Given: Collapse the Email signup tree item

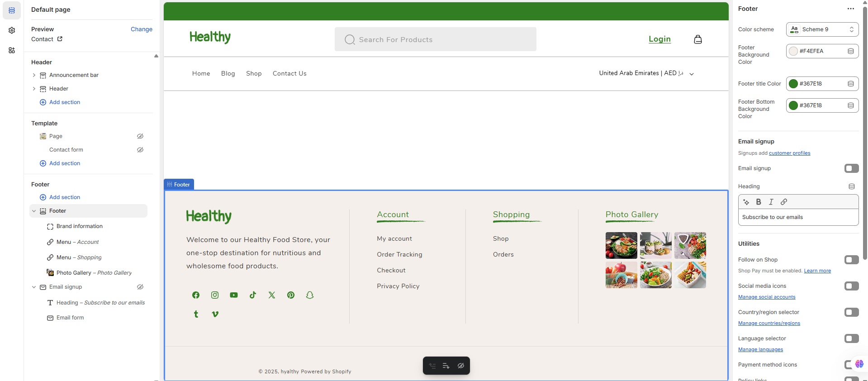Looking at the screenshot, I should pos(34,287).
